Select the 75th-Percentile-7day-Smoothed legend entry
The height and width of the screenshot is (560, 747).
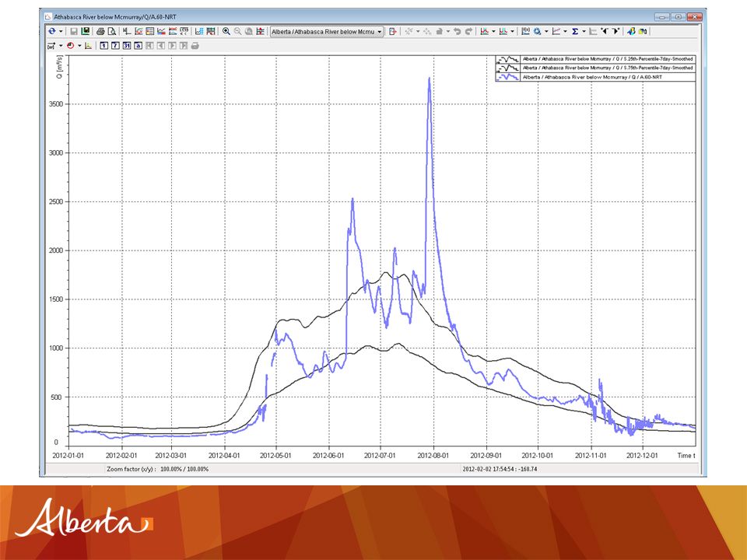coord(595,68)
